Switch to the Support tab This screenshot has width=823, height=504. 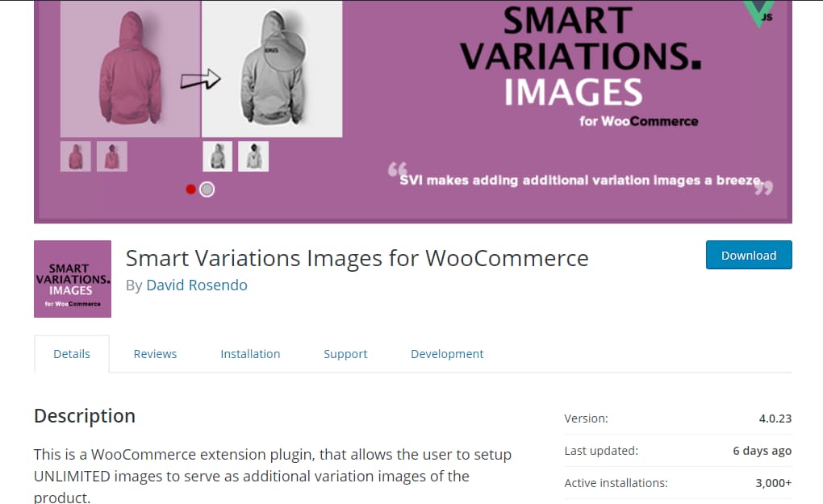(345, 353)
